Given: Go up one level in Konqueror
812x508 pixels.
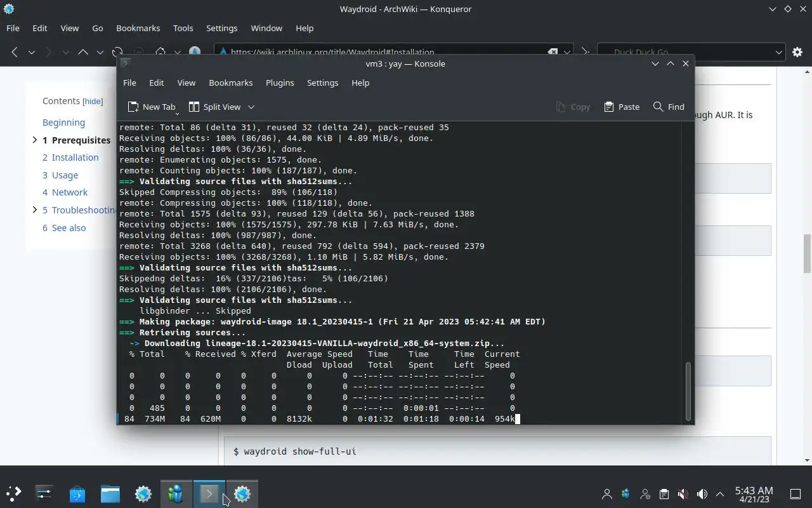Looking at the screenshot, I should pyautogui.click(x=82, y=52).
